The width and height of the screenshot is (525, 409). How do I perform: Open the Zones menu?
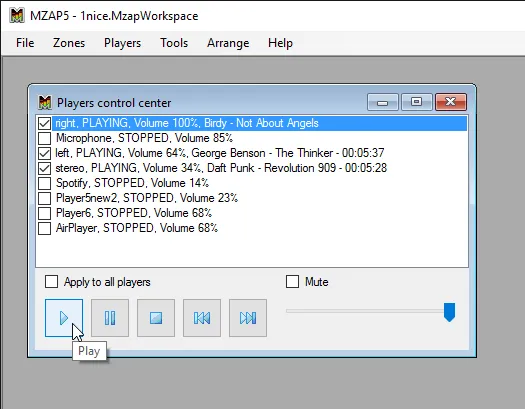pyautogui.click(x=69, y=43)
